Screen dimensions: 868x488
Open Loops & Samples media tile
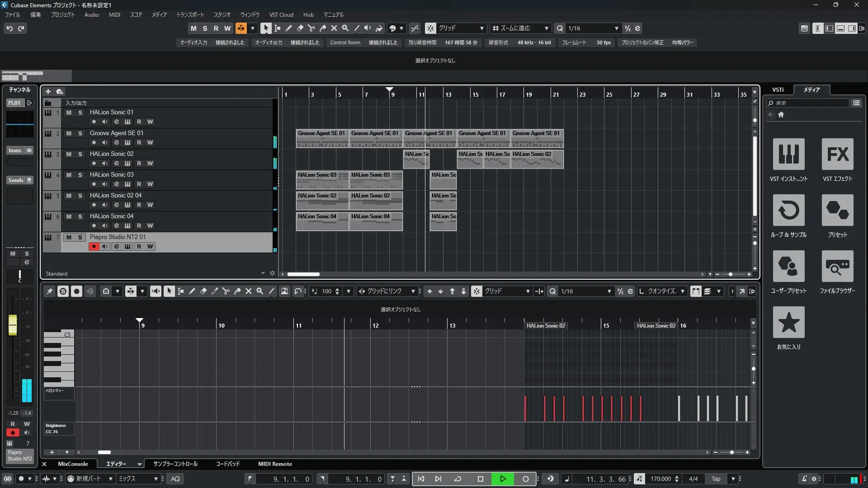click(x=788, y=210)
